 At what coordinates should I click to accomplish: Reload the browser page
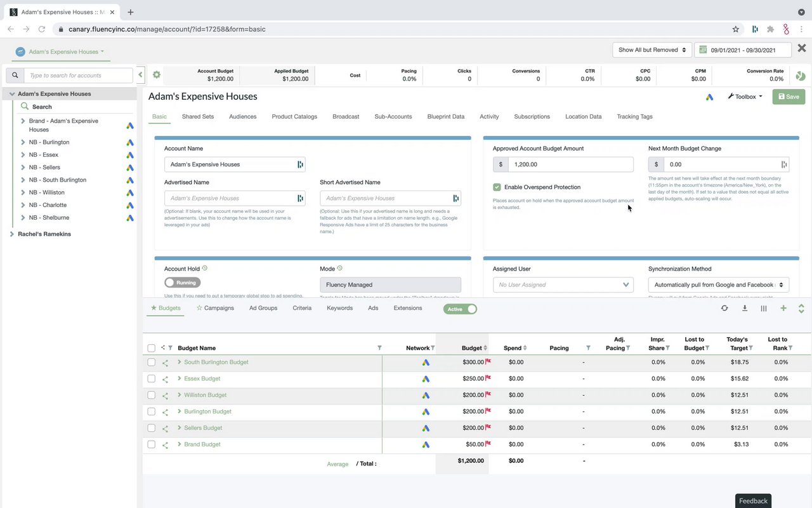(x=42, y=29)
